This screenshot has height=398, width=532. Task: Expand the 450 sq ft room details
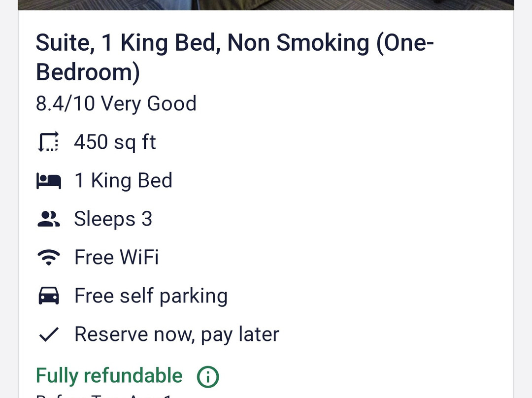(115, 141)
